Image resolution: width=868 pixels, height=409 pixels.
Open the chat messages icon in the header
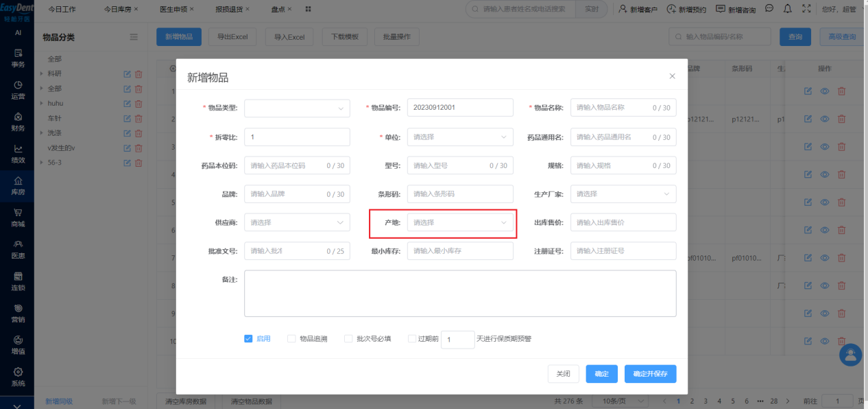click(x=769, y=9)
